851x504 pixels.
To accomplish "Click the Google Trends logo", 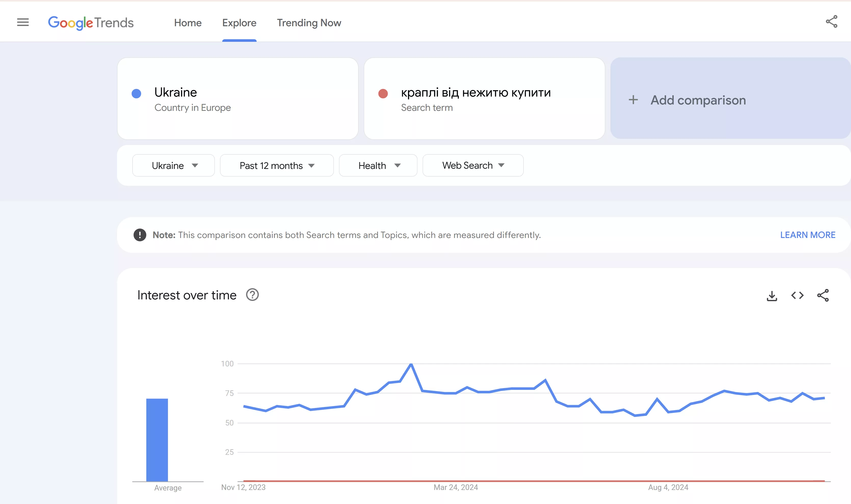I will [91, 23].
